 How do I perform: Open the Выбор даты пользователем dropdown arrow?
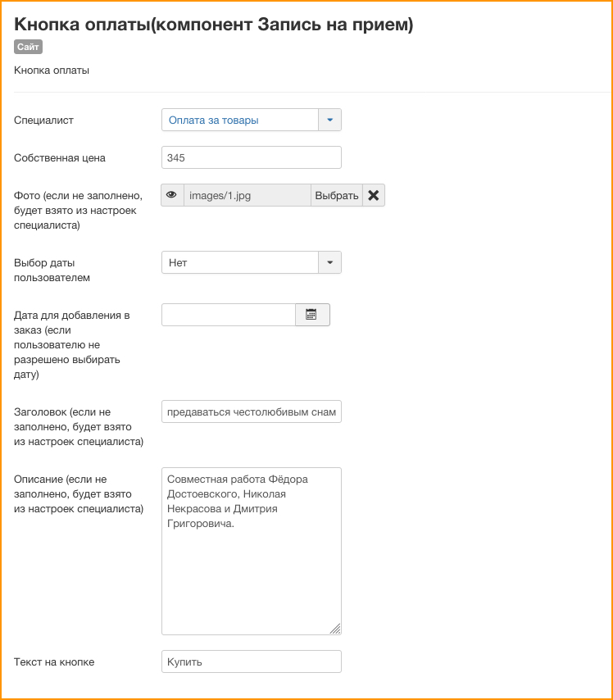[330, 262]
